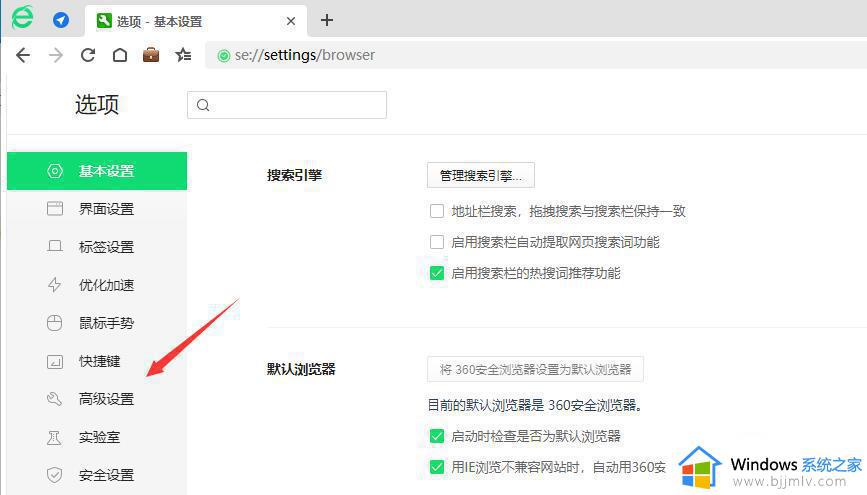Reload the page
867x495 pixels.
coord(88,55)
